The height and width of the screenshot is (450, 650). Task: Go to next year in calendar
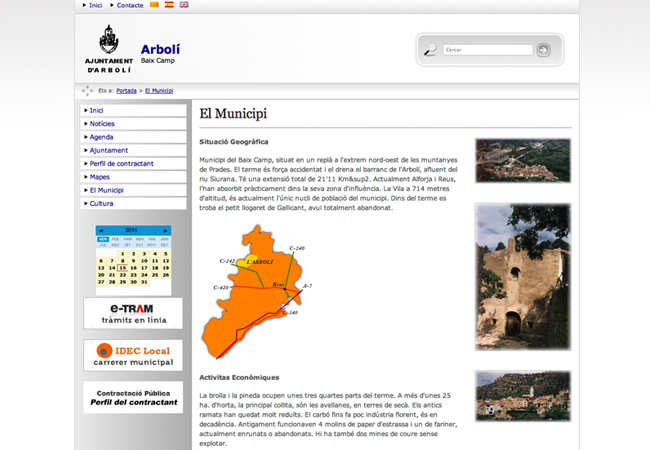(x=165, y=231)
